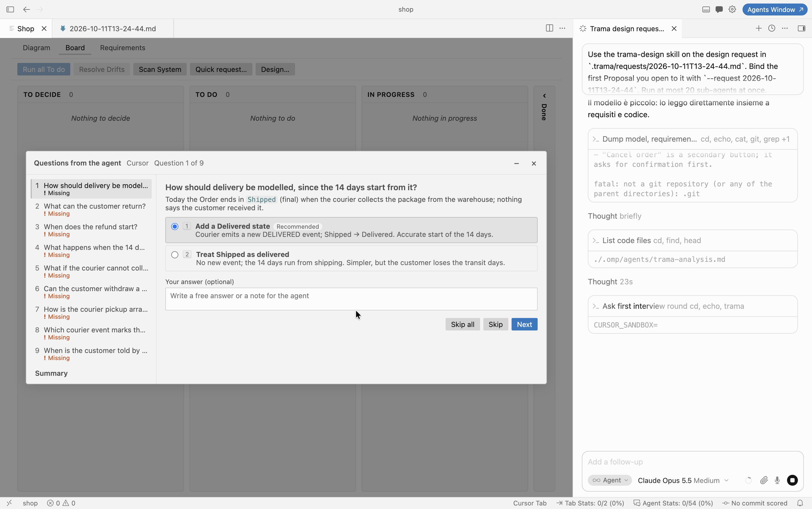Minimize the Questions from the agent dialog
The height and width of the screenshot is (509, 812).
tap(516, 163)
